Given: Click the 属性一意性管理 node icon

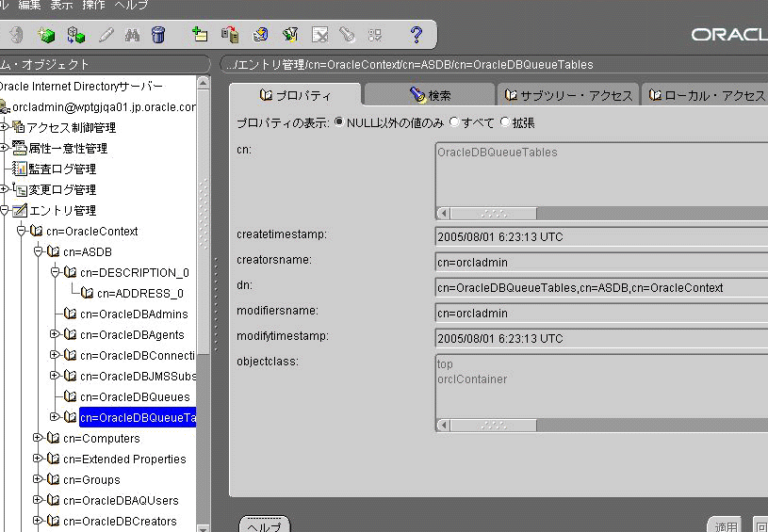Looking at the screenshot, I should [x=19, y=148].
